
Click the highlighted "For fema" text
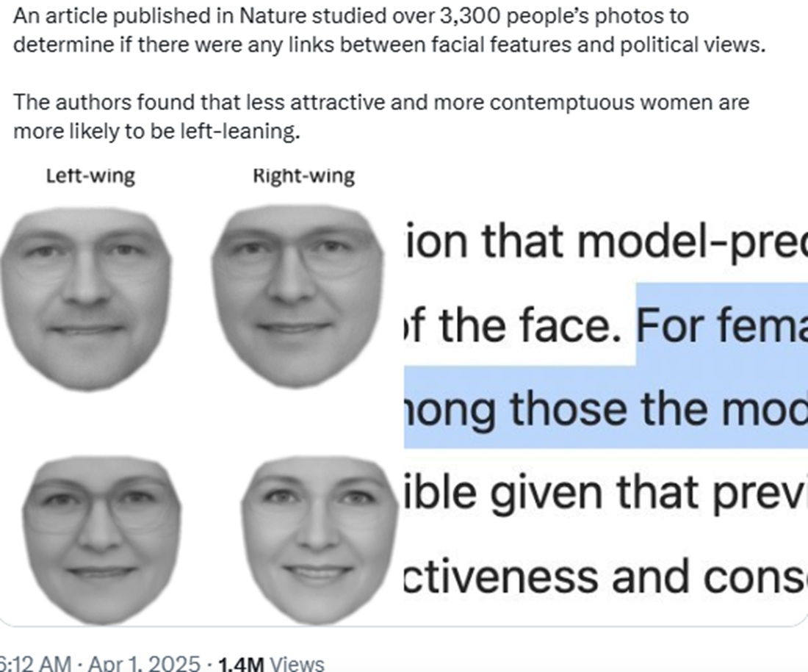point(722,325)
